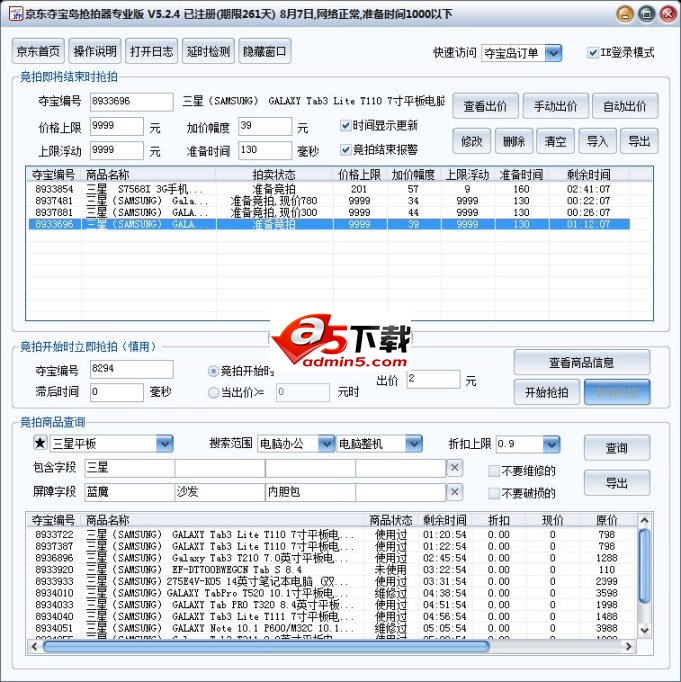Select auction row 8937481
681x682 pixels.
[x=329, y=201]
